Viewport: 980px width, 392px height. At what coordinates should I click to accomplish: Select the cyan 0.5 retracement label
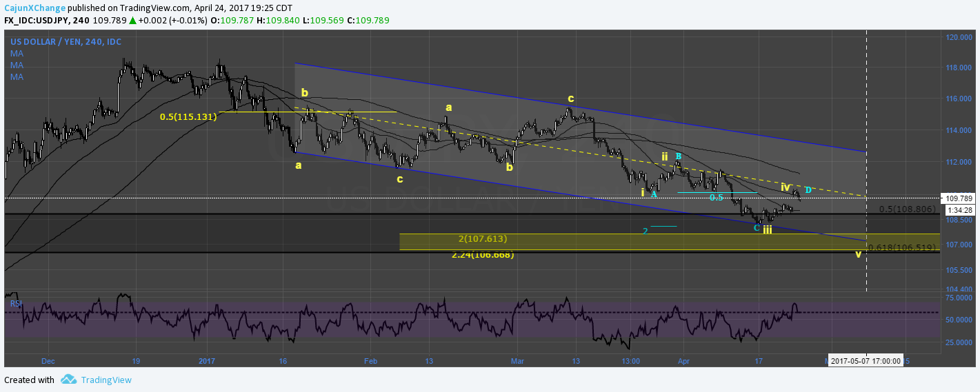point(717,197)
